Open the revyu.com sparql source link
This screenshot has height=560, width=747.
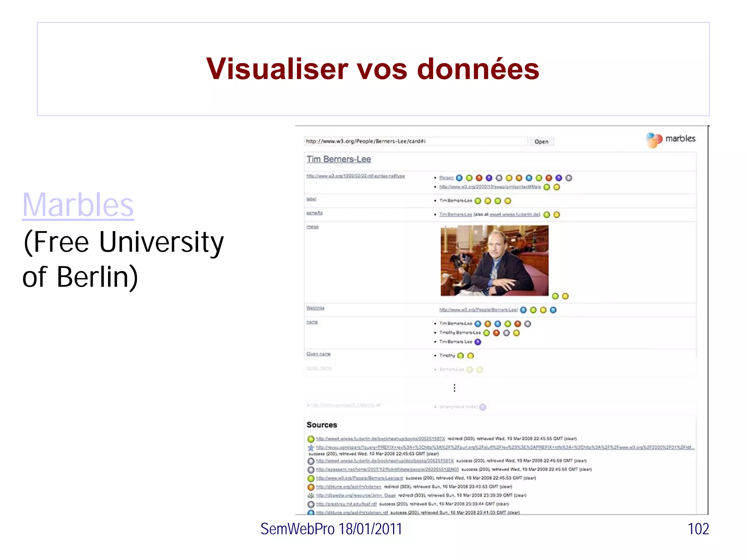505,447
